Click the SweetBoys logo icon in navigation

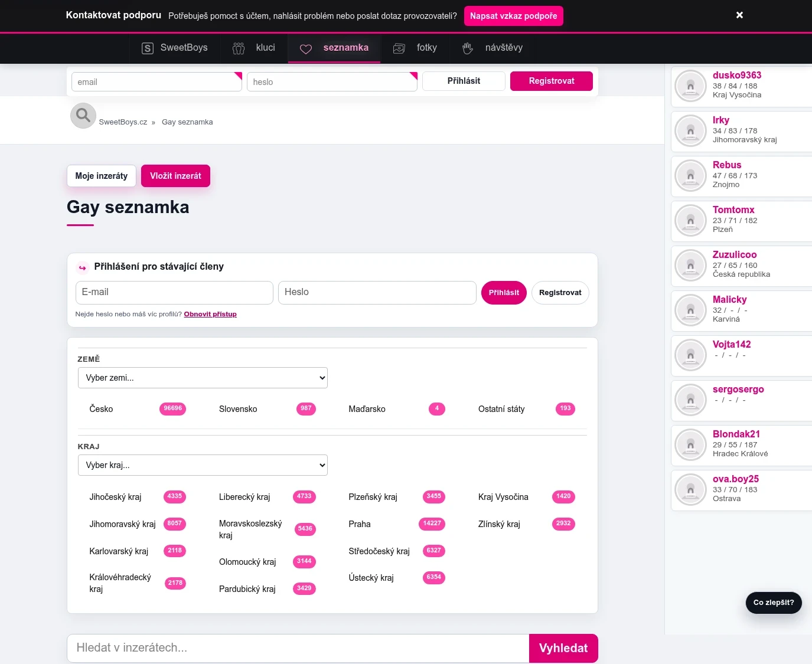(148, 48)
